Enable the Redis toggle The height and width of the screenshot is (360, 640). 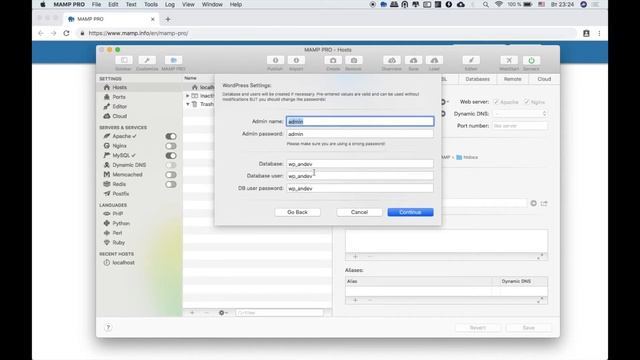171,184
